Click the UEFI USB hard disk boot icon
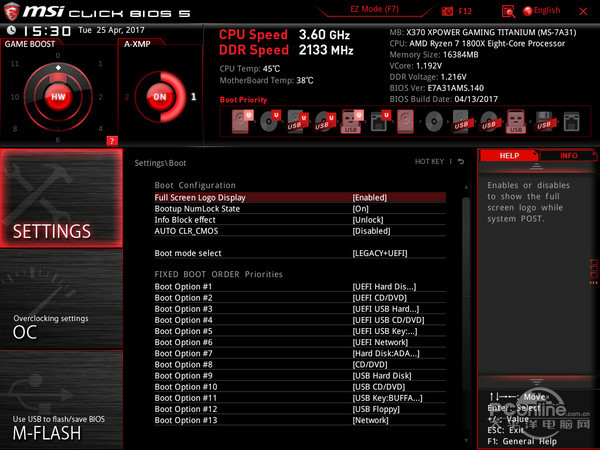The image size is (600, 450). 297,121
